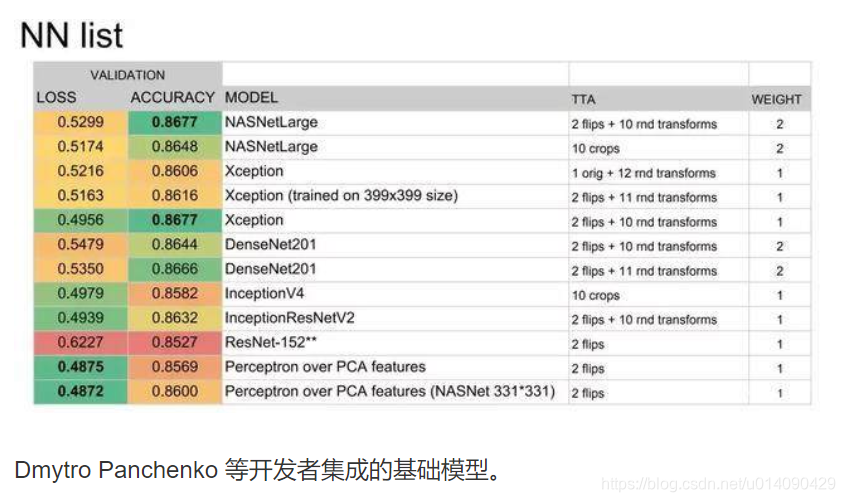Select loss value 0.5350
Image resolution: width=845 pixels, height=502 pixels.
[80, 269]
